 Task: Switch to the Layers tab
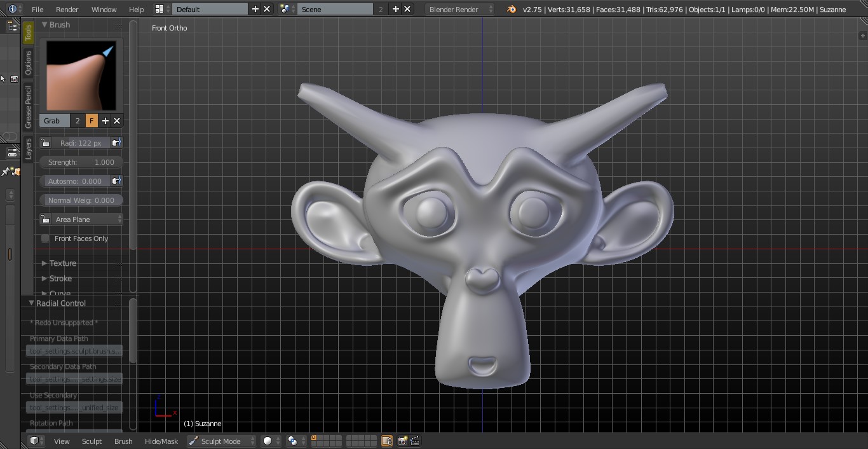(28, 149)
